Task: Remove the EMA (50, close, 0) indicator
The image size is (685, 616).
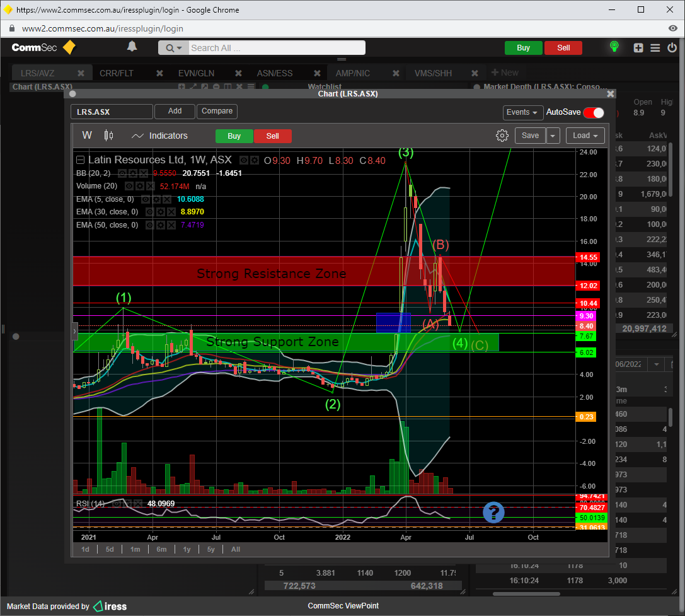Action: tap(172, 225)
